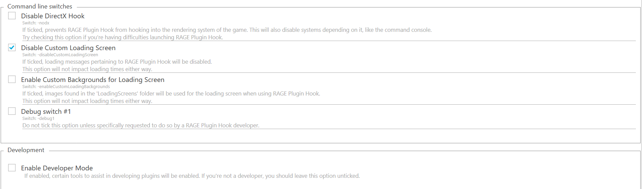Click the "Development" group header

pos(26,150)
